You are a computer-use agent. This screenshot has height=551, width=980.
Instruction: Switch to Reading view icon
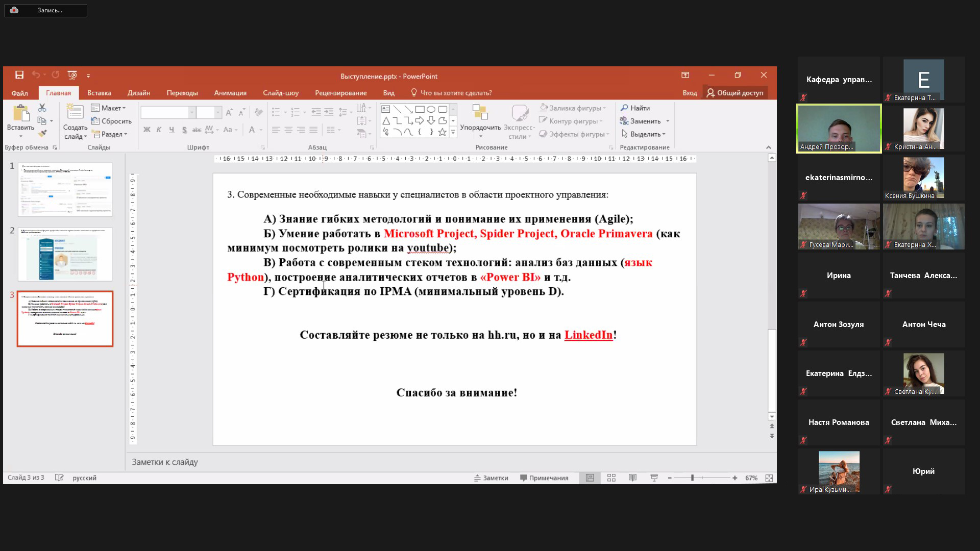(632, 478)
